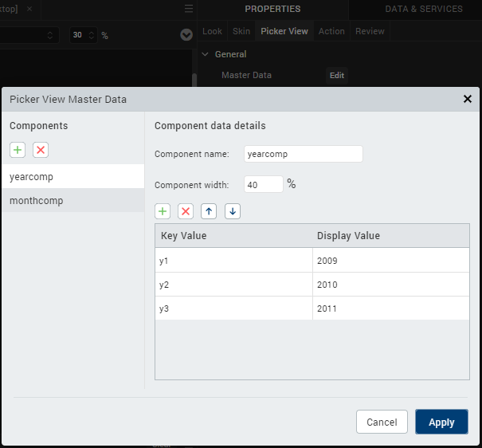The width and height of the screenshot is (482, 448).
Task: Open the Picker View tab
Action: pos(284,31)
